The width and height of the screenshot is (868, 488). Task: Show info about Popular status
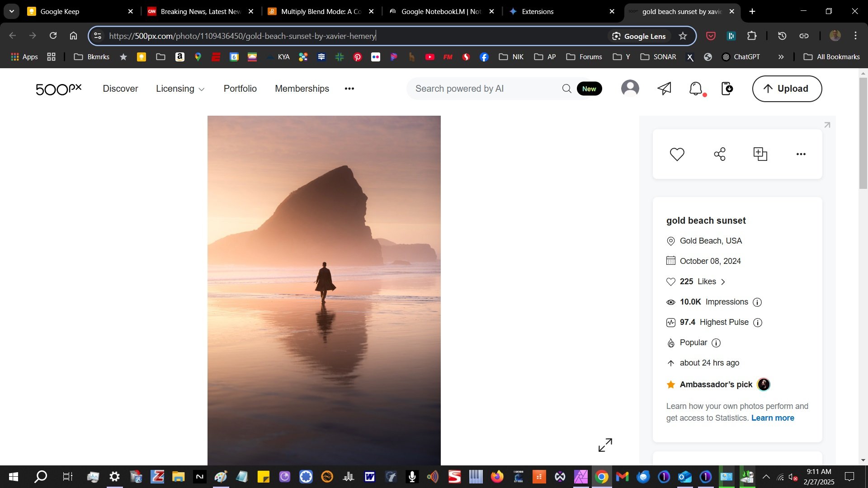(x=716, y=343)
